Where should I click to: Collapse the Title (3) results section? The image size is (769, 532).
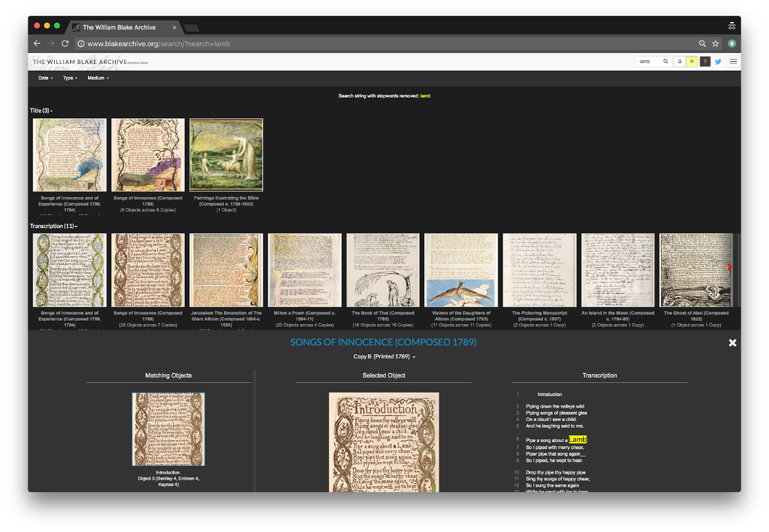coord(41,111)
